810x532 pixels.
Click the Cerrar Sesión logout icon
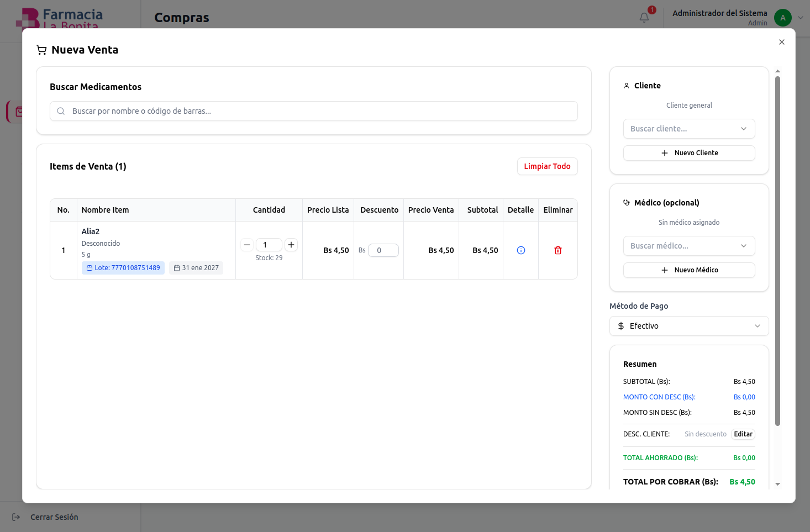click(16, 517)
